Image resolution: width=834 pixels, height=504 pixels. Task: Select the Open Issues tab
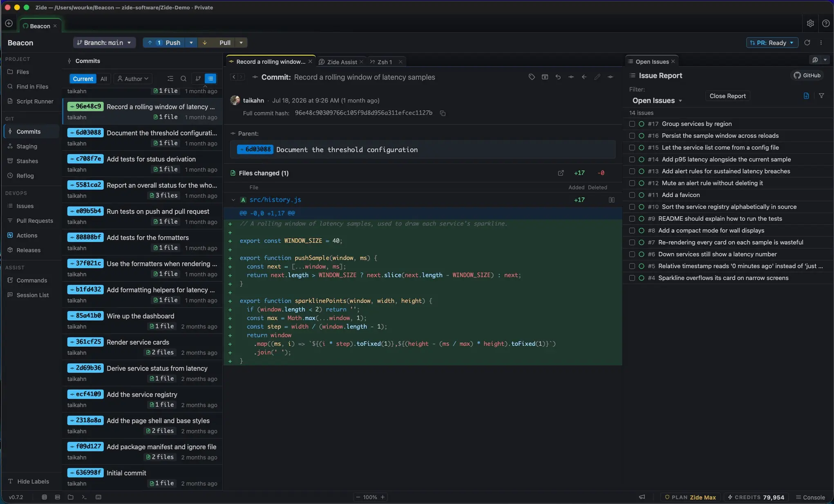652,62
